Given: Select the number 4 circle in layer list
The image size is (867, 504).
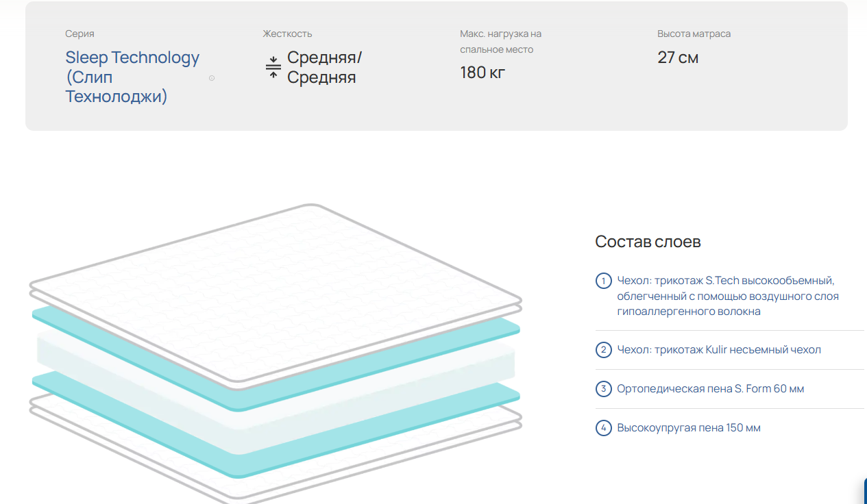Looking at the screenshot, I should [x=604, y=428].
